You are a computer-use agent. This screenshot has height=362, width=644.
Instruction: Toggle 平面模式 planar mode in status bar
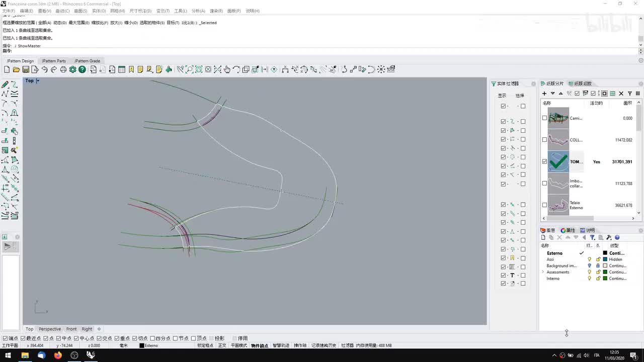238,345
